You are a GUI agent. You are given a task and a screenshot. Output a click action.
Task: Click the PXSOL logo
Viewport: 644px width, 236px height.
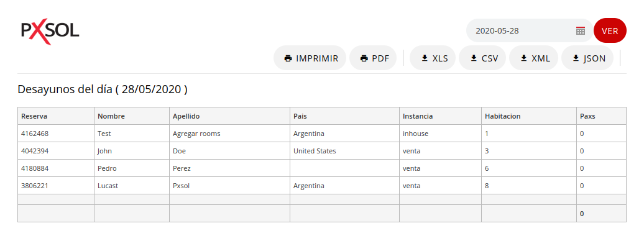[50, 32]
